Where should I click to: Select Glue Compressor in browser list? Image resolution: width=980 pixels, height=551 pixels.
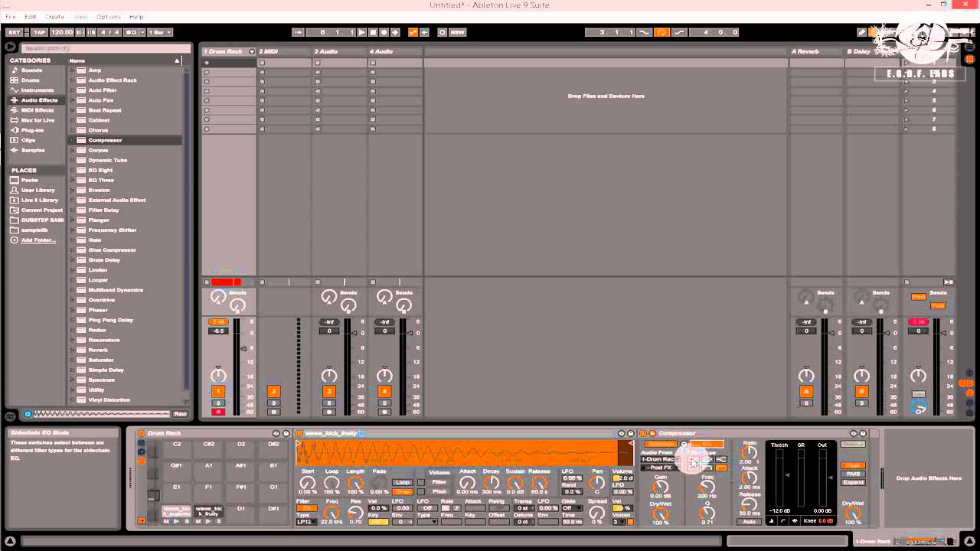(112, 249)
